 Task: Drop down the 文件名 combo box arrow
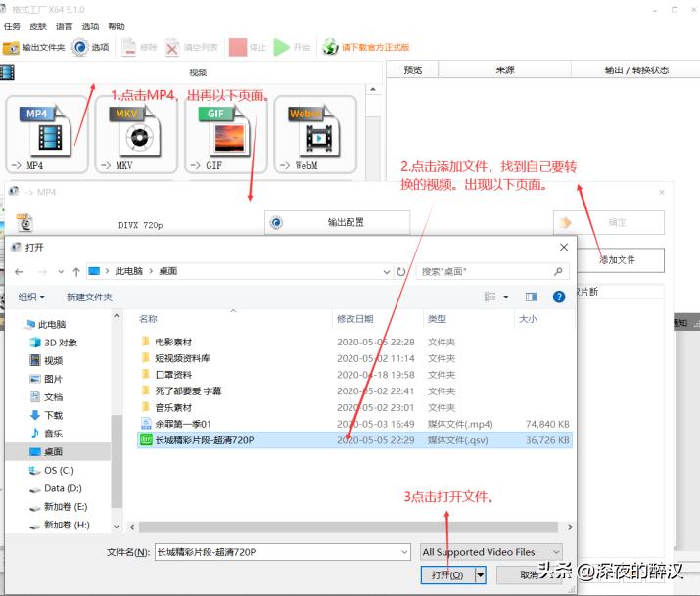(x=404, y=552)
